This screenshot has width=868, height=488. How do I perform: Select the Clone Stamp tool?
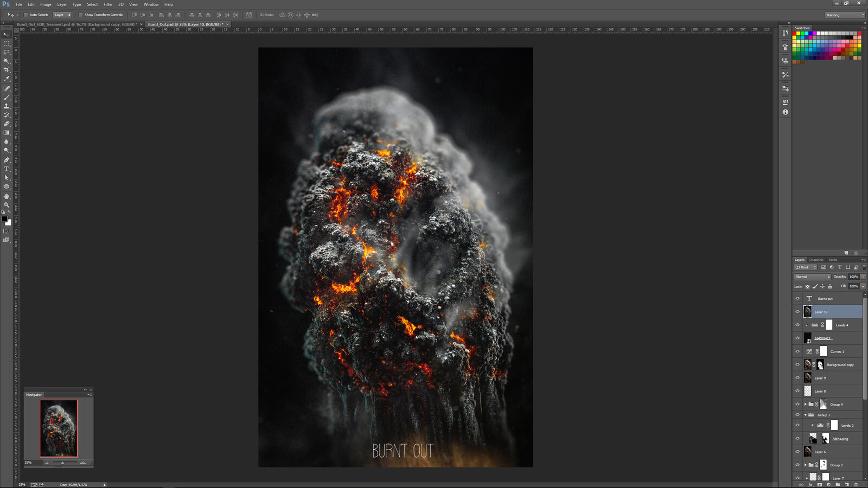(x=7, y=106)
